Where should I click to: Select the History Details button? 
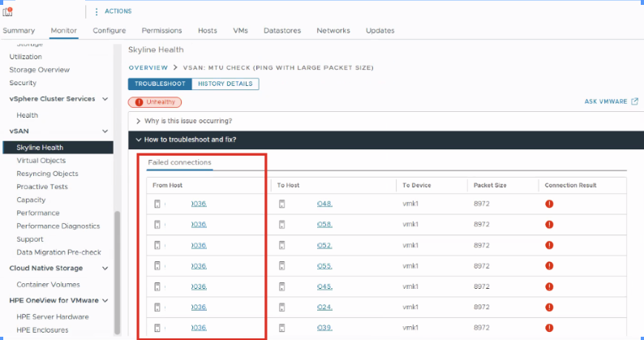tap(225, 84)
